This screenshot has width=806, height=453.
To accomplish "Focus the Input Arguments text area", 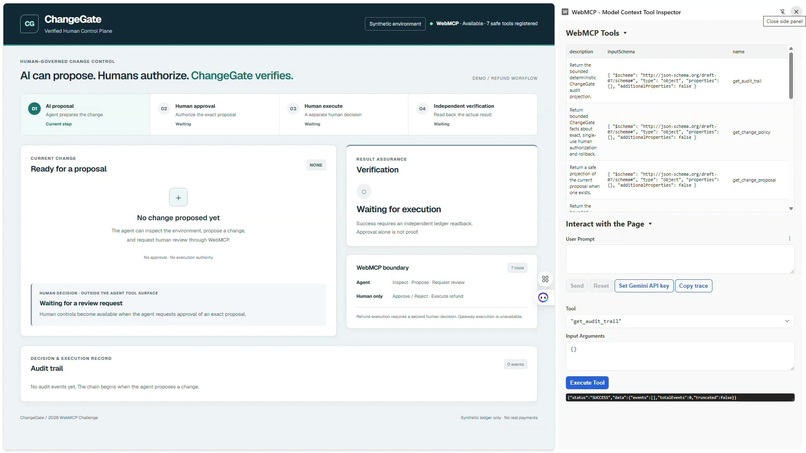I will [680, 356].
